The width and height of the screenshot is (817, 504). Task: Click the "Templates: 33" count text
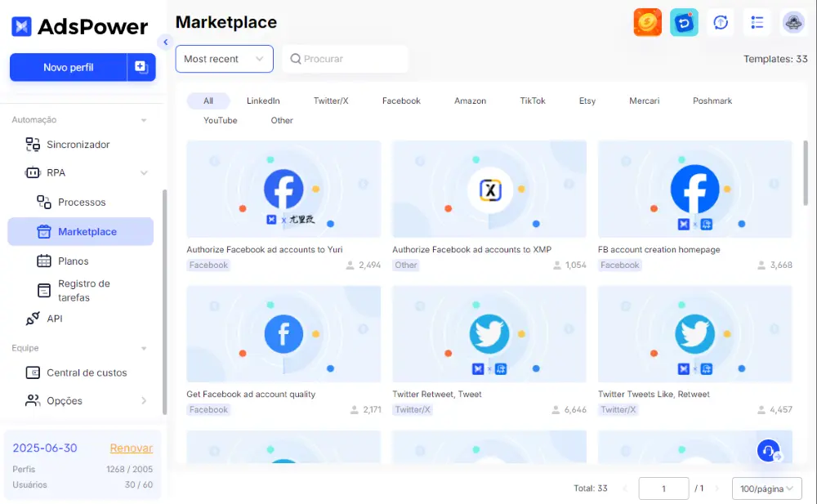[x=775, y=59]
